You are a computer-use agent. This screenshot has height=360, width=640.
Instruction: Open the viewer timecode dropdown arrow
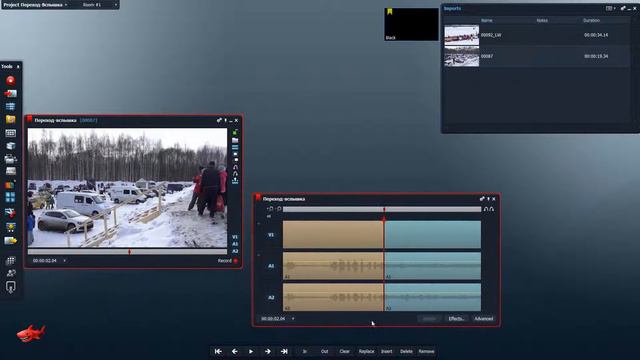64,260
